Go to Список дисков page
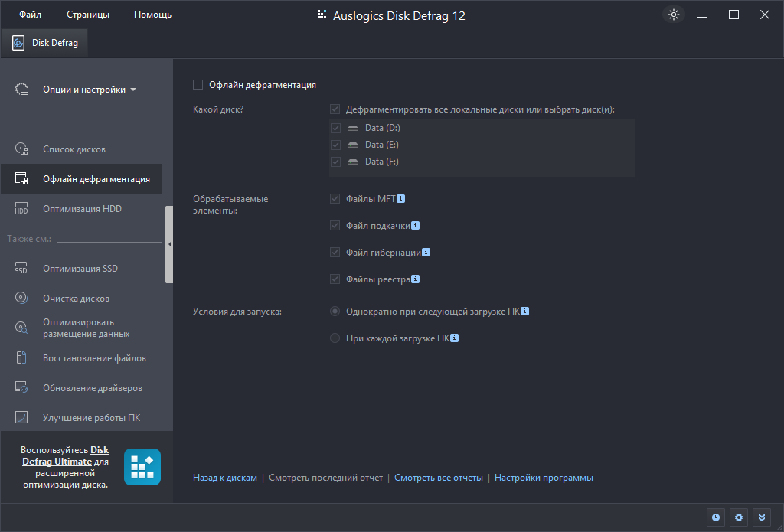 tap(81, 149)
